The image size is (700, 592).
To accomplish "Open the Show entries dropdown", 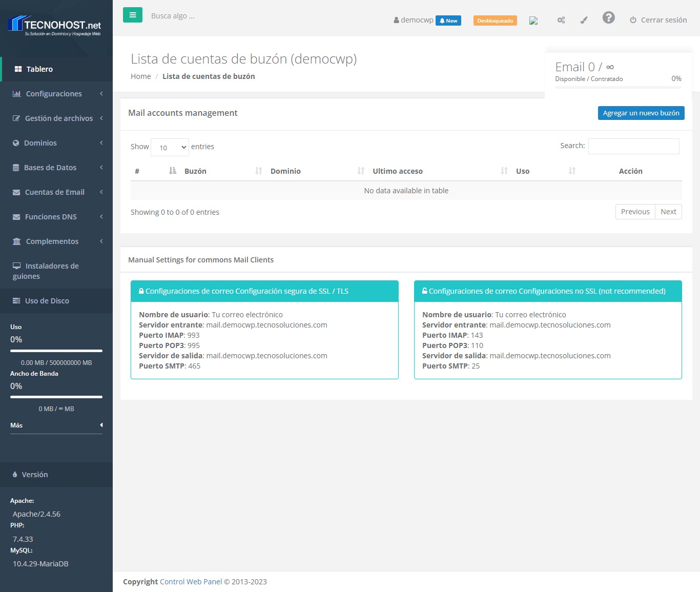I will click(171, 147).
